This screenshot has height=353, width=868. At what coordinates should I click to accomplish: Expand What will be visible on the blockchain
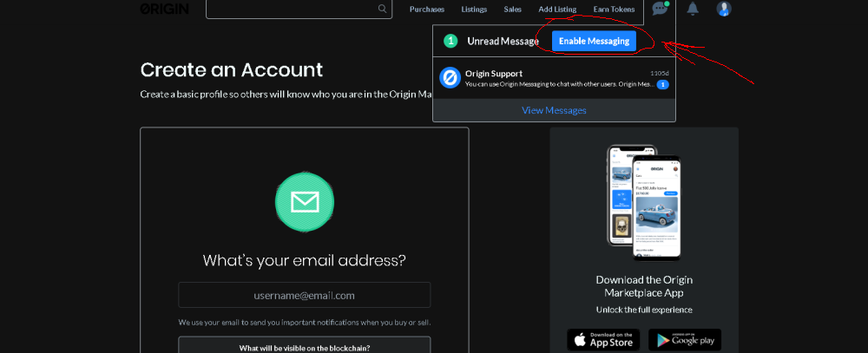[305, 348]
